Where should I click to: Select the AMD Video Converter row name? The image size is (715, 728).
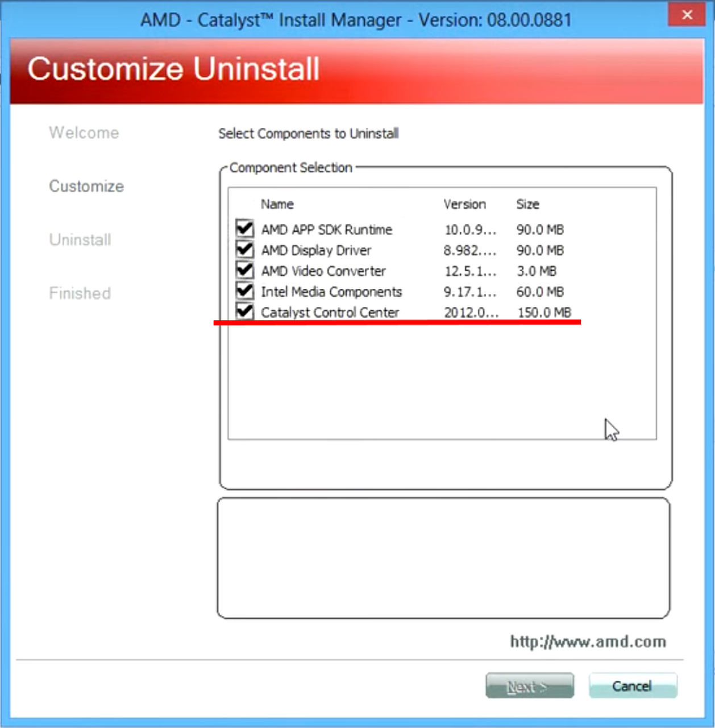coord(323,271)
